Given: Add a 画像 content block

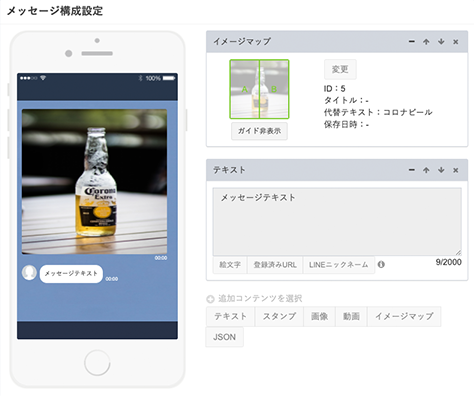Looking at the screenshot, I should pyautogui.click(x=319, y=316).
